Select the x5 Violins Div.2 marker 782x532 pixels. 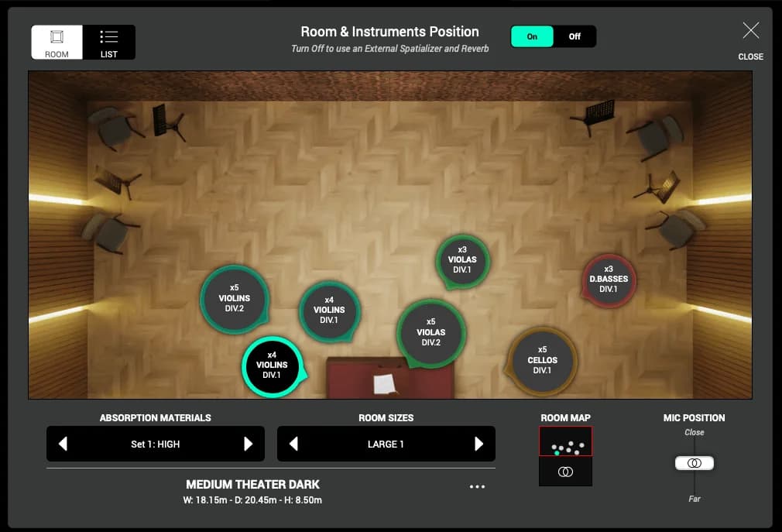tap(234, 298)
